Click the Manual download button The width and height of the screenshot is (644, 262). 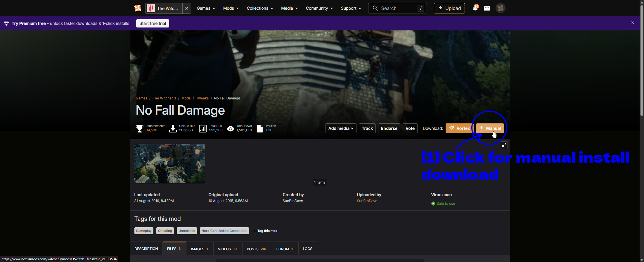point(490,128)
